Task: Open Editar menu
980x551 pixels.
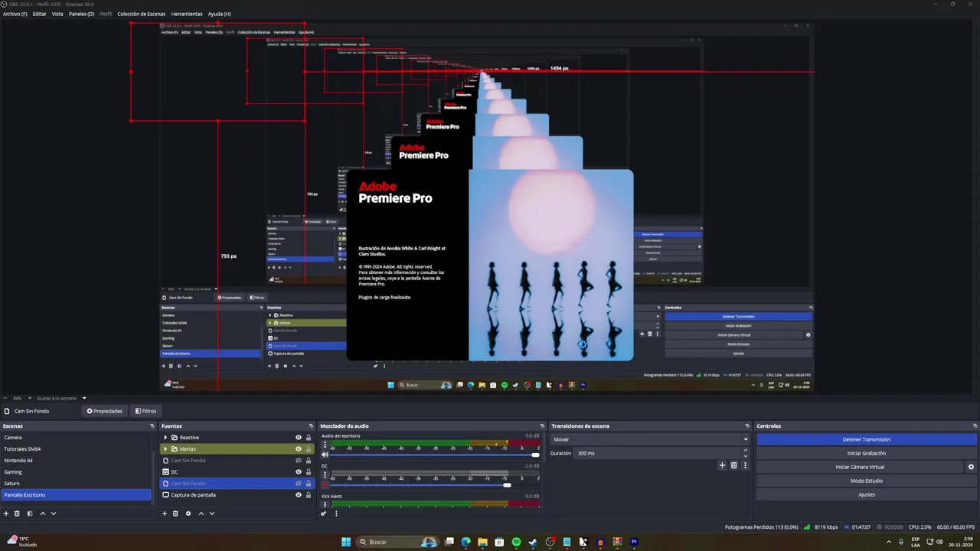Action: [x=39, y=14]
